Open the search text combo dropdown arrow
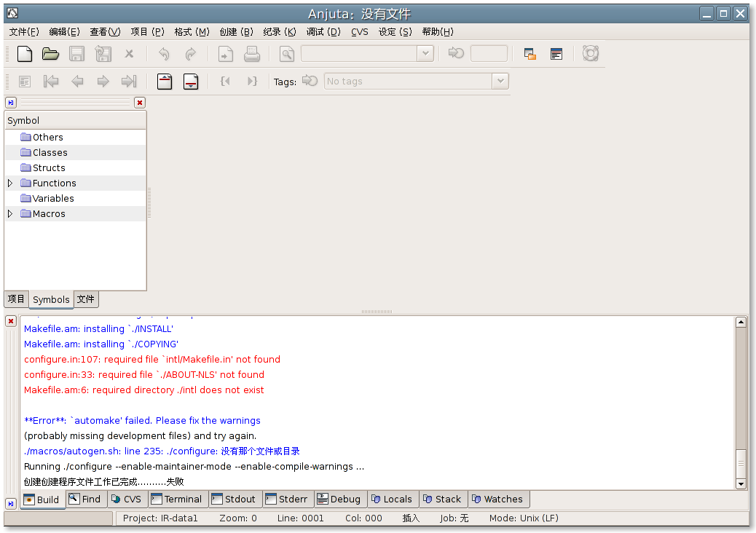 tap(425, 53)
